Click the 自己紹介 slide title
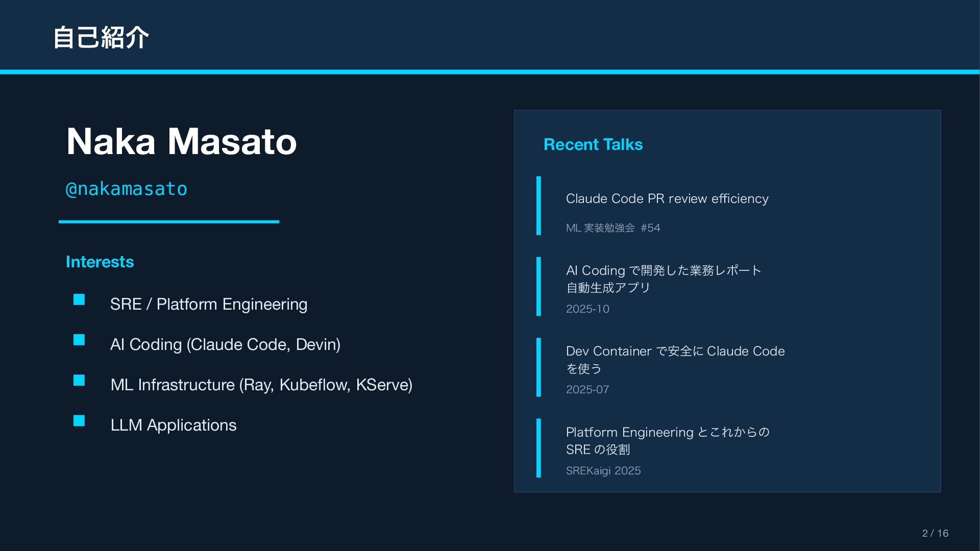980x551 pixels. pos(101,37)
